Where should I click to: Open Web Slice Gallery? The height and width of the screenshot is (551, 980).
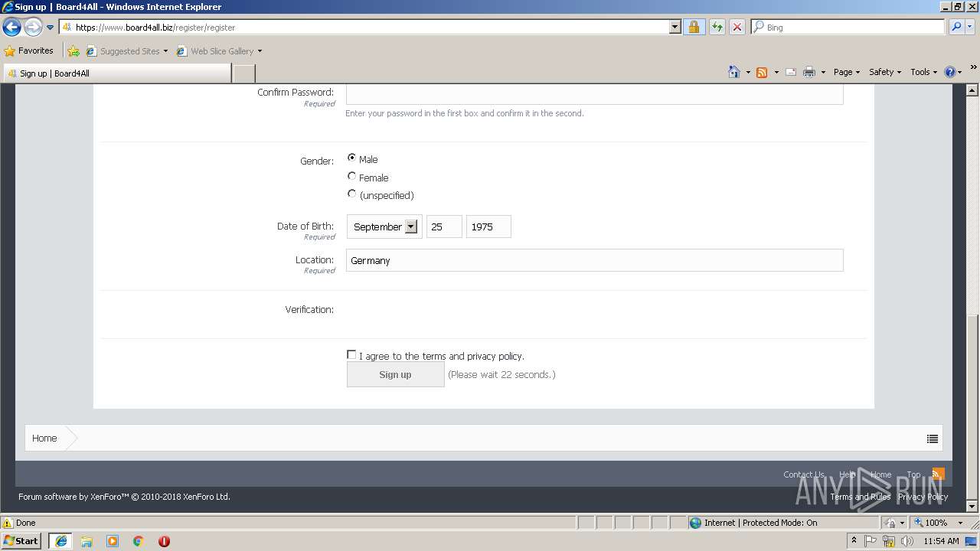tap(219, 51)
